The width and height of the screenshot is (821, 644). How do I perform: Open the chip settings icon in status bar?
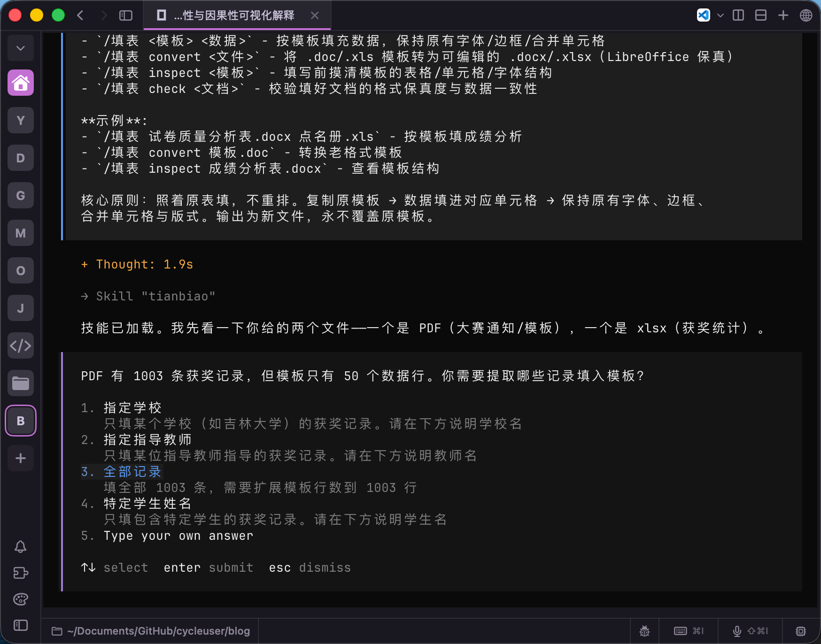coord(801,631)
